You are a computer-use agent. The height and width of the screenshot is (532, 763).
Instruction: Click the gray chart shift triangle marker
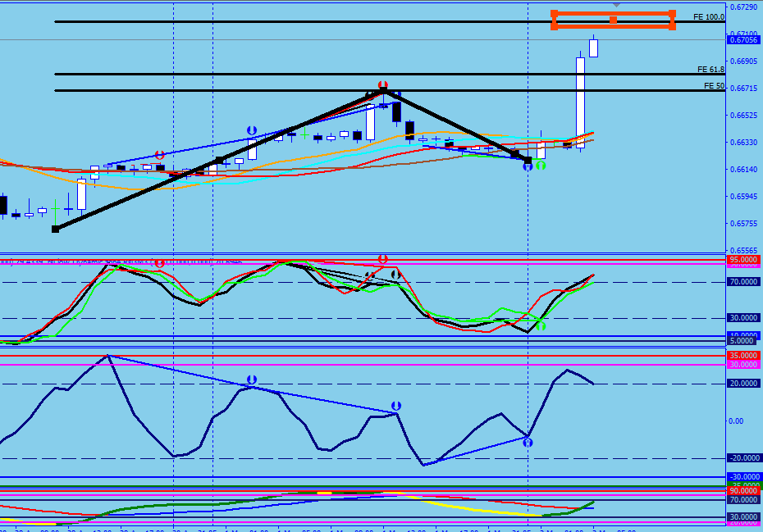tap(616, 5)
